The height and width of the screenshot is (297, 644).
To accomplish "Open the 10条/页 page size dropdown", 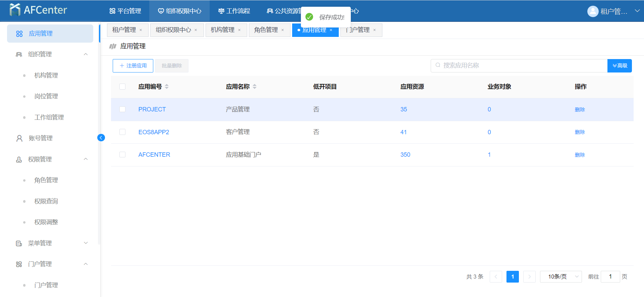I will tap(560, 277).
